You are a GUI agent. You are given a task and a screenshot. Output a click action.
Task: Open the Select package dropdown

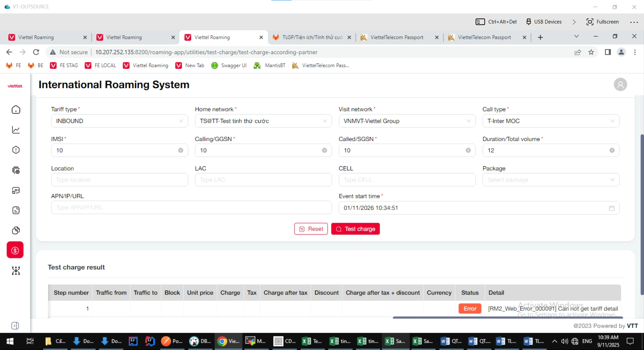click(550, 180)
